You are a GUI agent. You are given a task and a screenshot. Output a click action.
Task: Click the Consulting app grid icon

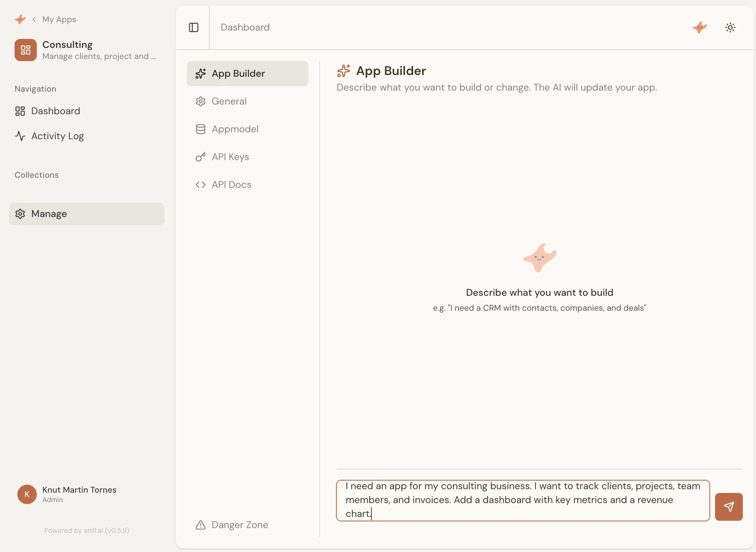(25, 50)
